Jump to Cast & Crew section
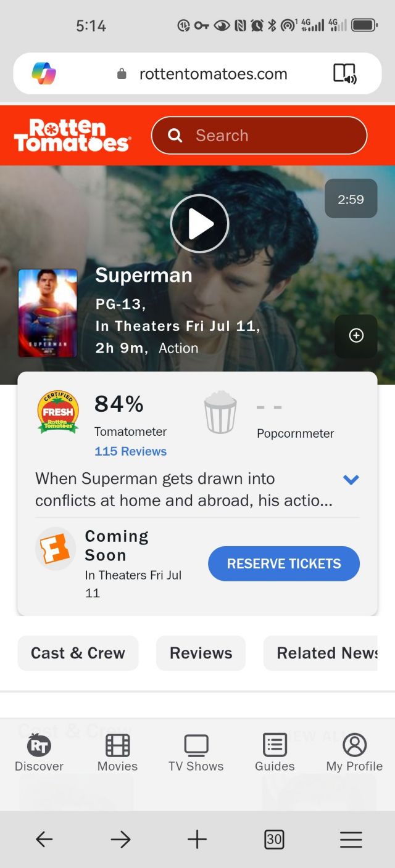The height and width of the screenshot is (868, 395). pos(78,653)
